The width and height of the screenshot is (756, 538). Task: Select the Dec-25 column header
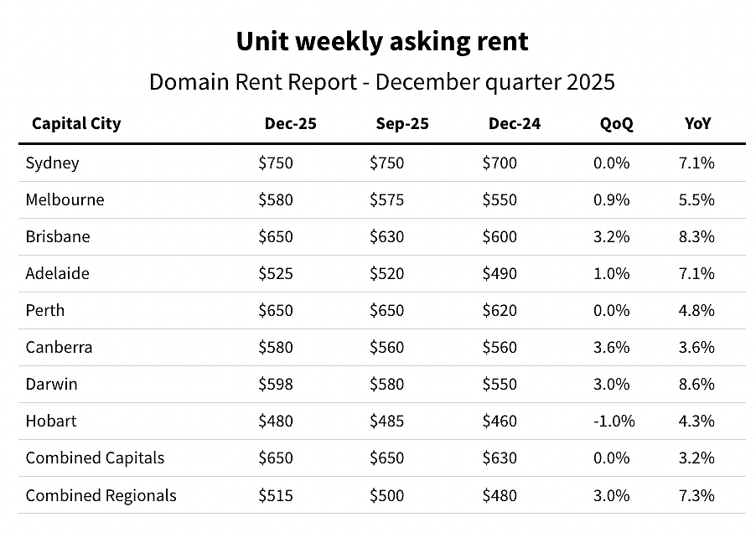pos(290,123)
